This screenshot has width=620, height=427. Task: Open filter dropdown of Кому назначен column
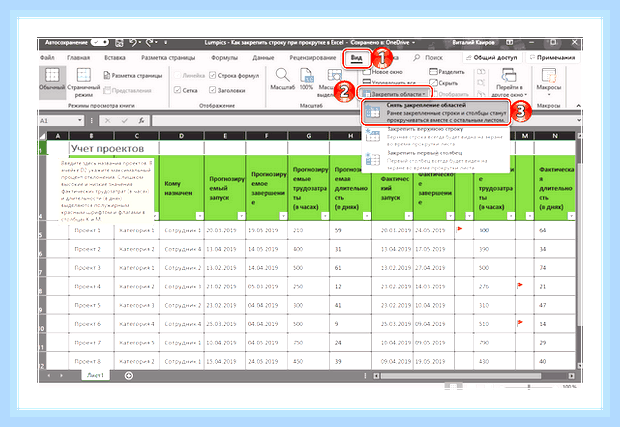pos(200,216)
